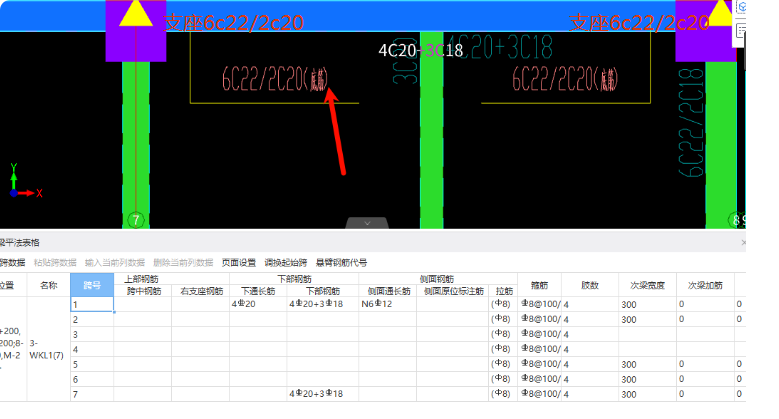This screenshot has width=779, height=419.
Task: Click the 删除当前列数据 toolbar button
Action: click(x=183, y=262)
